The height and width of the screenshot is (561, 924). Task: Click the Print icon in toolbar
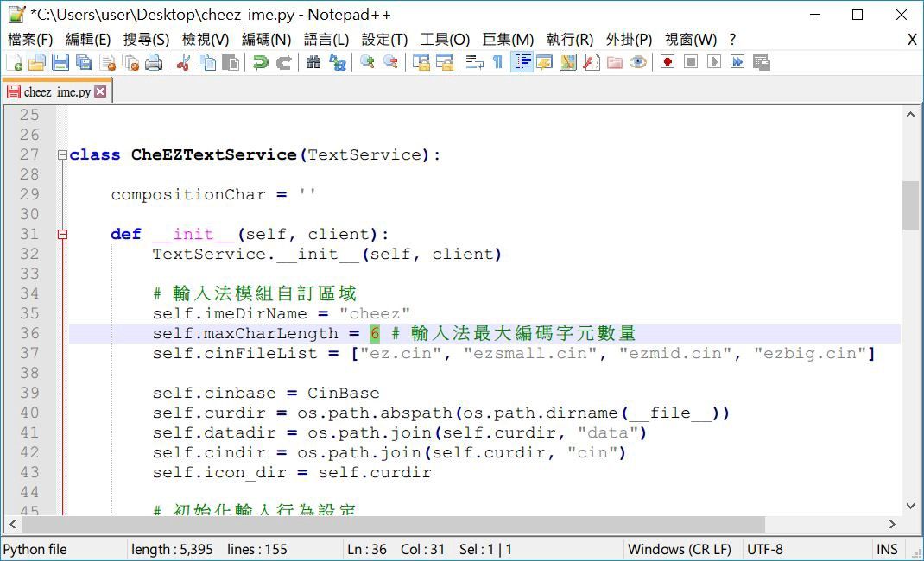tap(154, 62)
